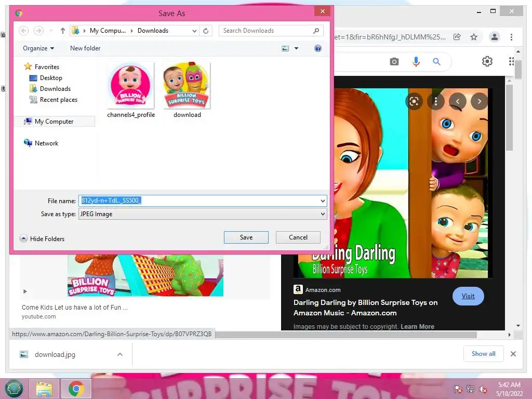Open Google apps grid
Viewport: 532px width, 399px height.
511,61
